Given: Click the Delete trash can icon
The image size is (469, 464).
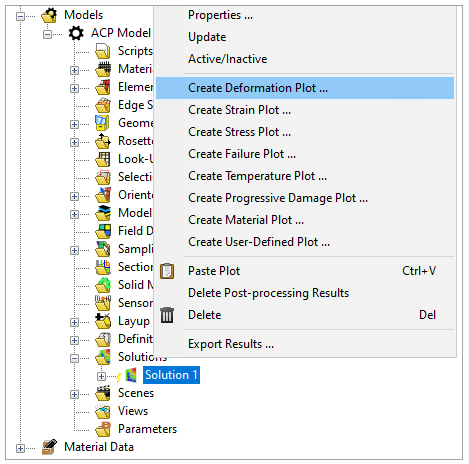Looking at the screenshot, I should (x=167, y=315).
